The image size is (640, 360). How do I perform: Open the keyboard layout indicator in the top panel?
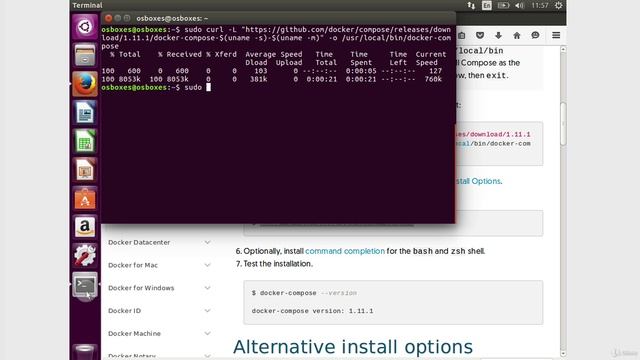click(487, 5)
